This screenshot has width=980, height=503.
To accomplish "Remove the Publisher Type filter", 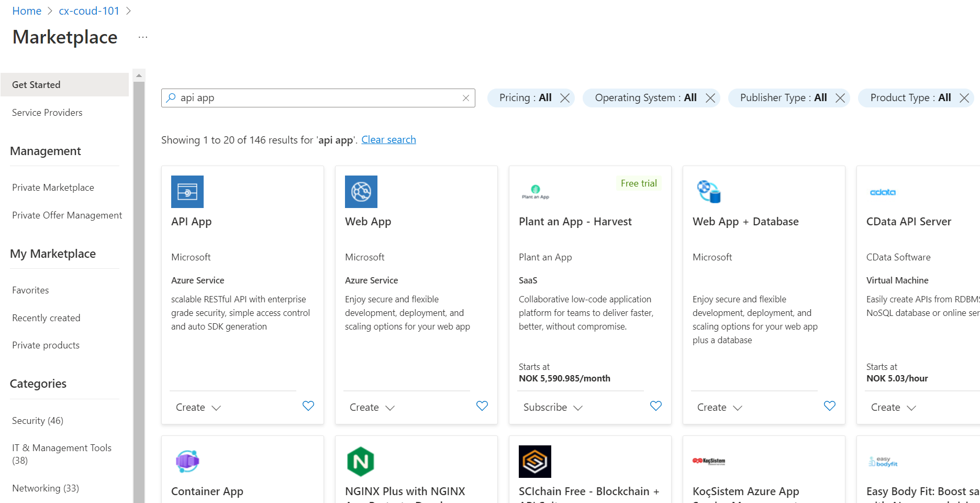I will click(x=840, y=98).
